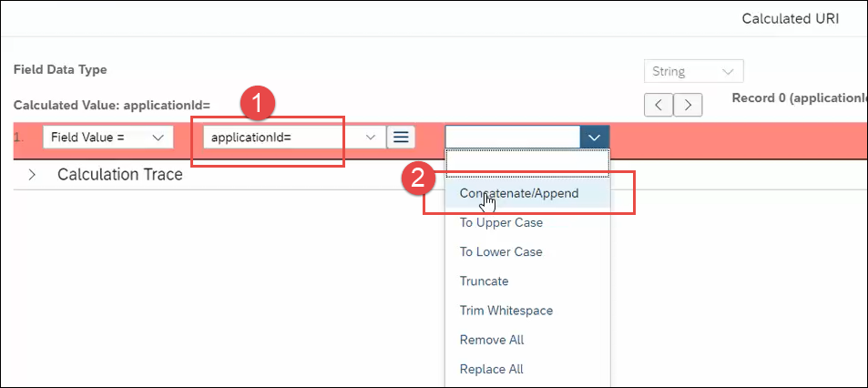This screenshot has width=868, height=388.
Task: Click the Calculation Trace label
Action: point(119,174)
